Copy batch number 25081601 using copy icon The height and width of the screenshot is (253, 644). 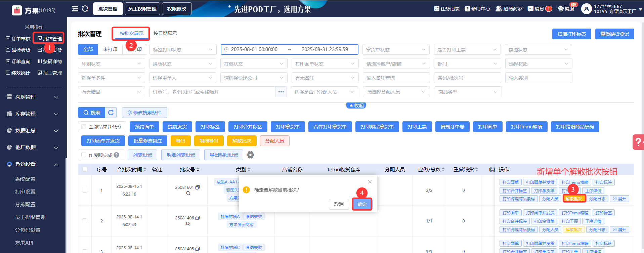pos(198,187)
